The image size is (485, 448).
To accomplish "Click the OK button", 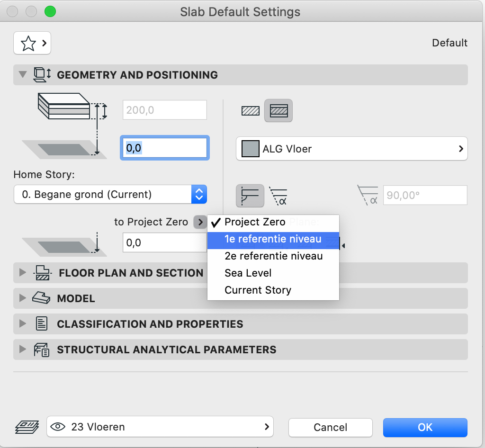I will pos(425,427).
